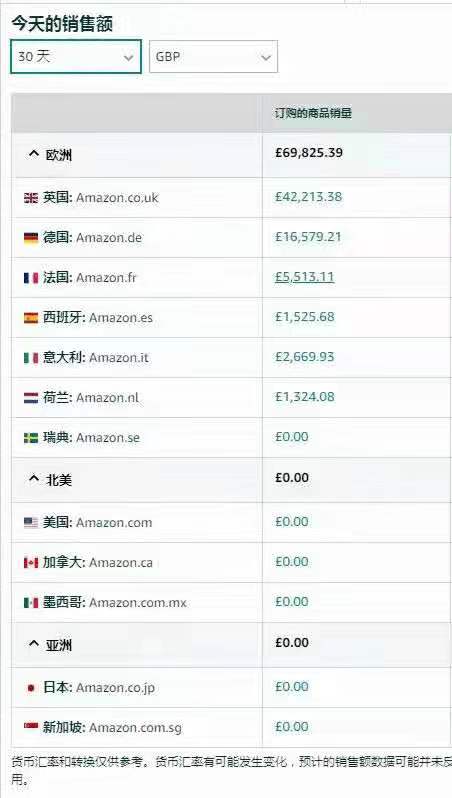This screenshot has width=452, height=798.
Task: Click the Netherlands flag icon beside Amazon.nl
Action: 31,398
